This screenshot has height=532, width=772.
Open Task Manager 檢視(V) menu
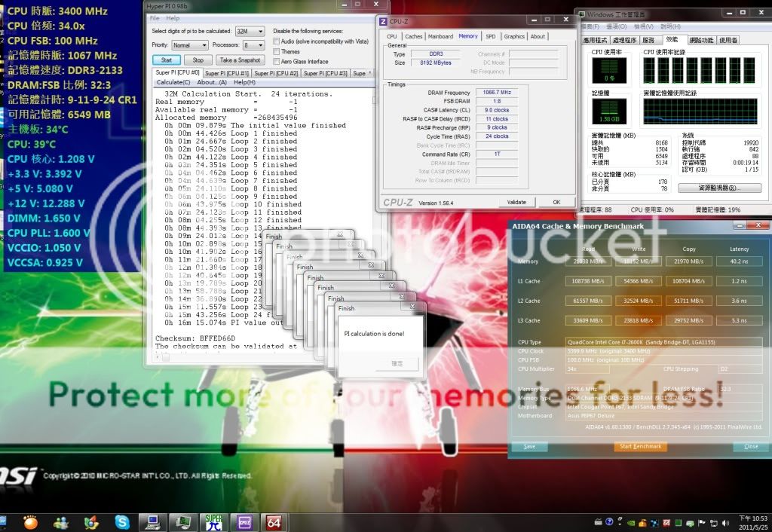coord(644,26)
